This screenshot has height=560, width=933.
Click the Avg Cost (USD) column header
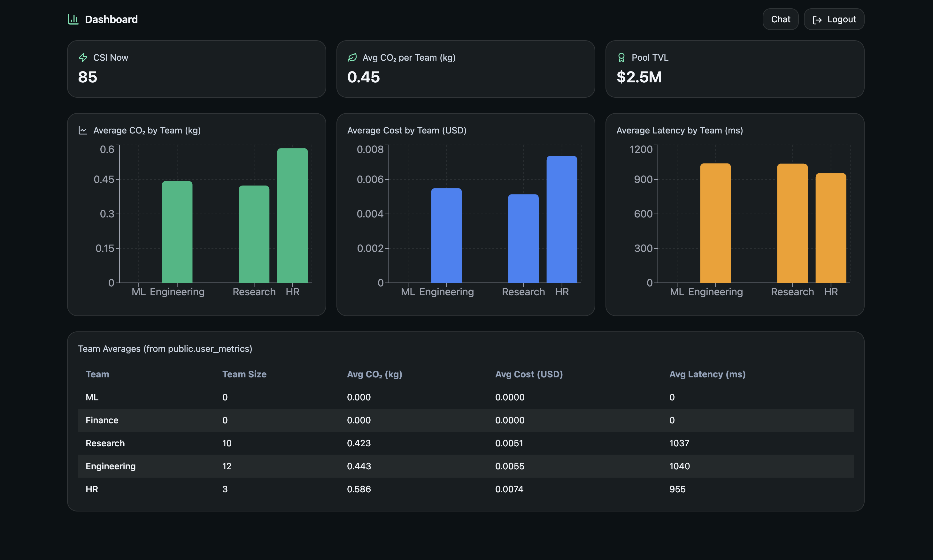[x=528, y=374]
